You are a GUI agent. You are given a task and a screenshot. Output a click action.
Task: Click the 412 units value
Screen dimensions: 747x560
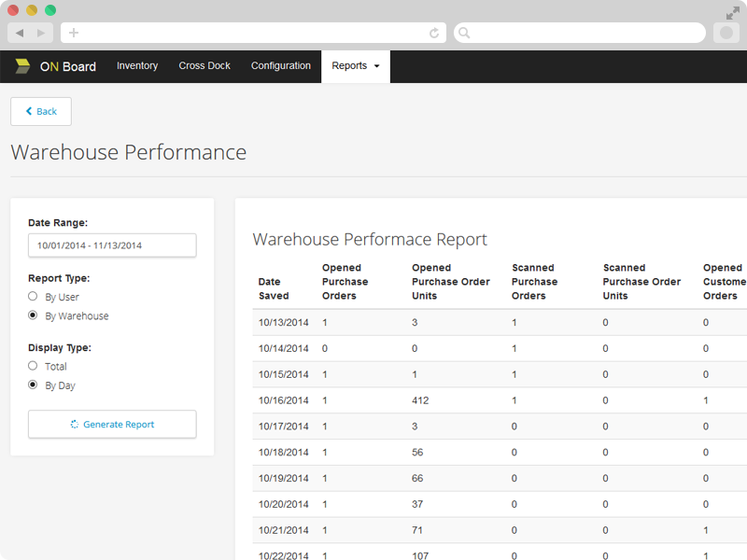(420, 400)
